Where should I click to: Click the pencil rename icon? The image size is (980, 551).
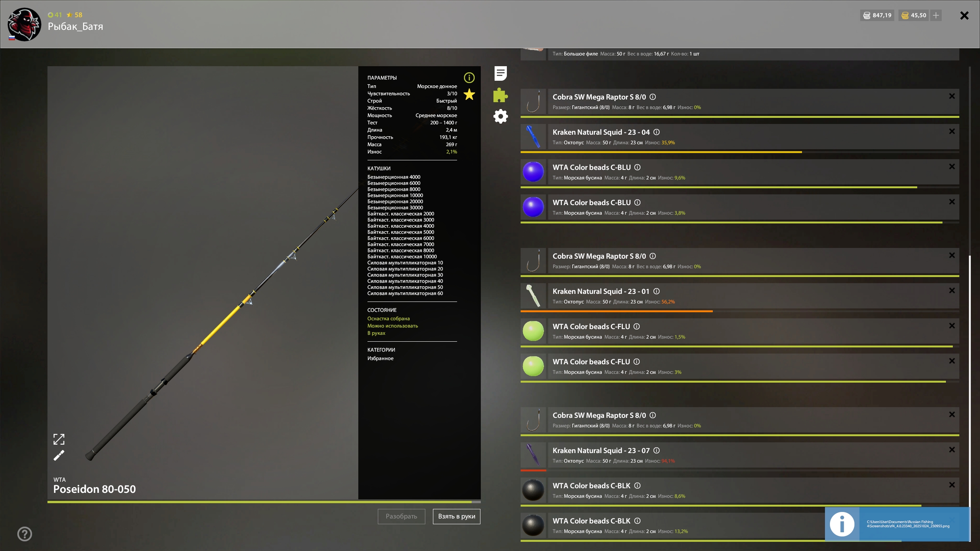pos(59,455)
